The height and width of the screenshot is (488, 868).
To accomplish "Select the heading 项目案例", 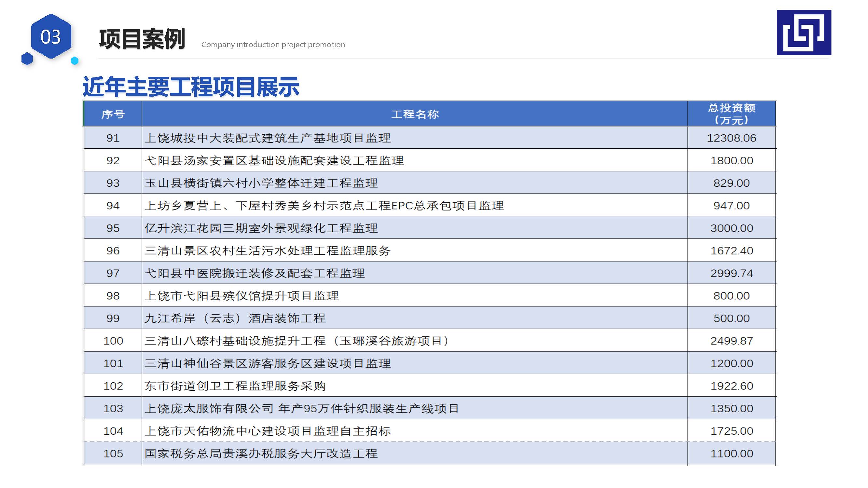I will [x=142, y=39].
